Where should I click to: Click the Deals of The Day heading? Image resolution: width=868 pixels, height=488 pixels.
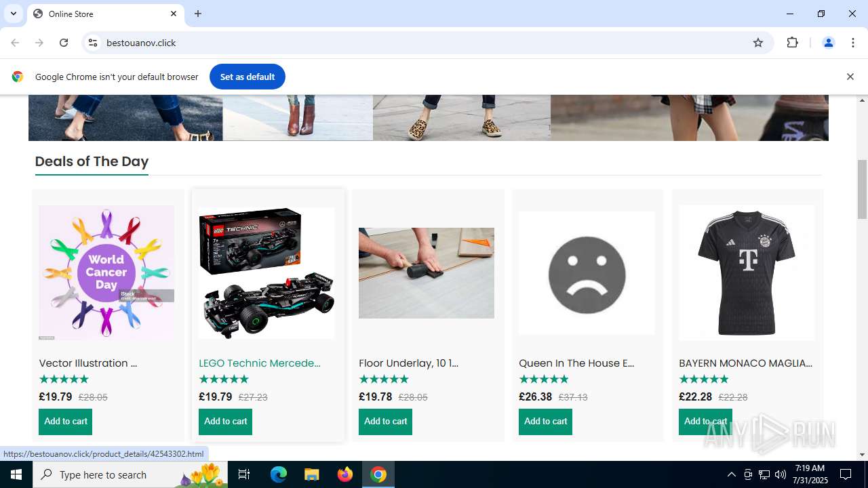click(x=92, y=161)
